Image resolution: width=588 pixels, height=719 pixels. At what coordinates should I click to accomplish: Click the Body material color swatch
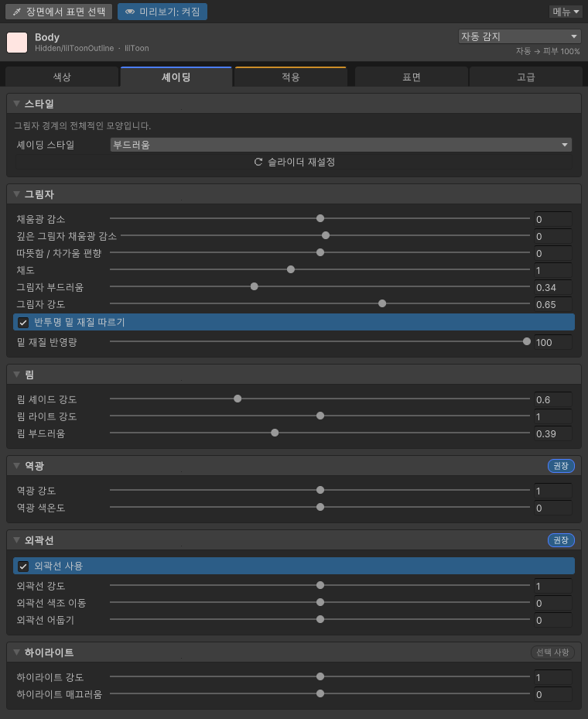[x=17, y=43]
